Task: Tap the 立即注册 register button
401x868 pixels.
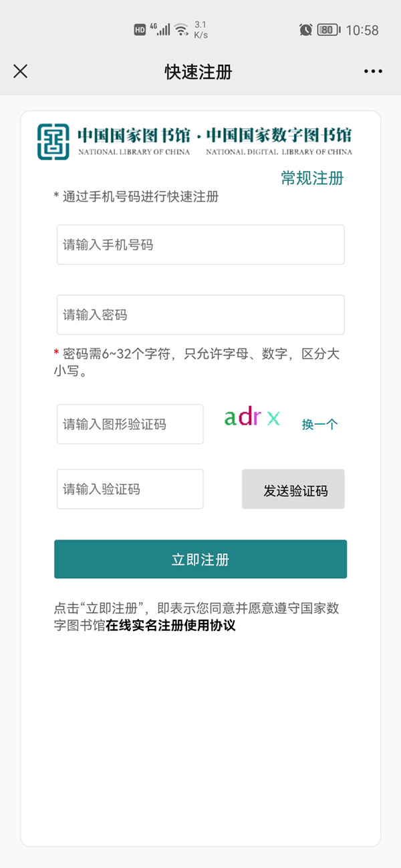Action: pos(200,559)
